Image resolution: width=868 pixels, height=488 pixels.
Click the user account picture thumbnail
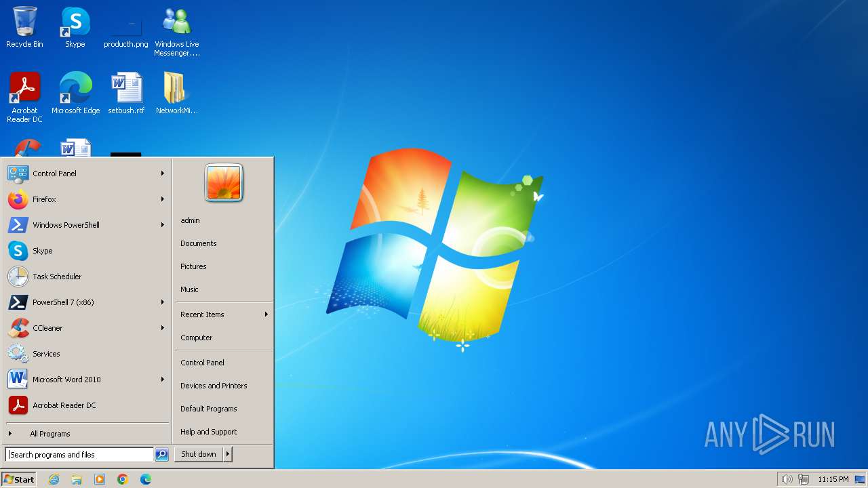tap(224, 182)
